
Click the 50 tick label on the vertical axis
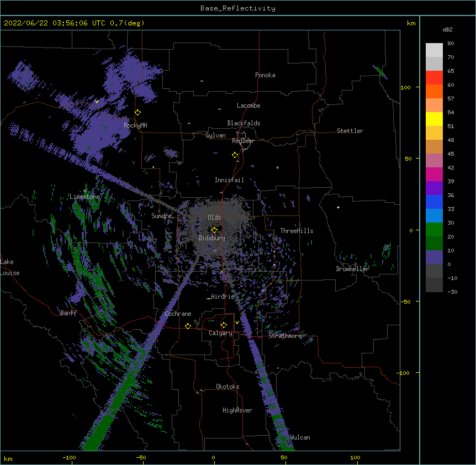pyautogui.click(x=408, y=158)
